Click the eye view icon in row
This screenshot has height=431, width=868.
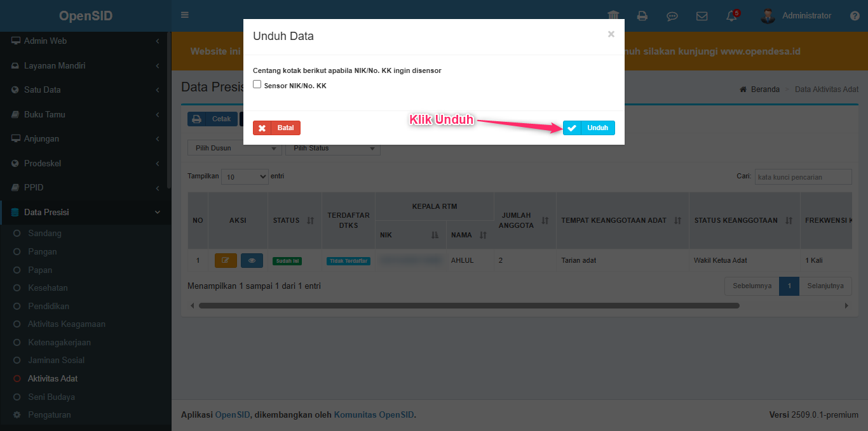pos(252,260)
